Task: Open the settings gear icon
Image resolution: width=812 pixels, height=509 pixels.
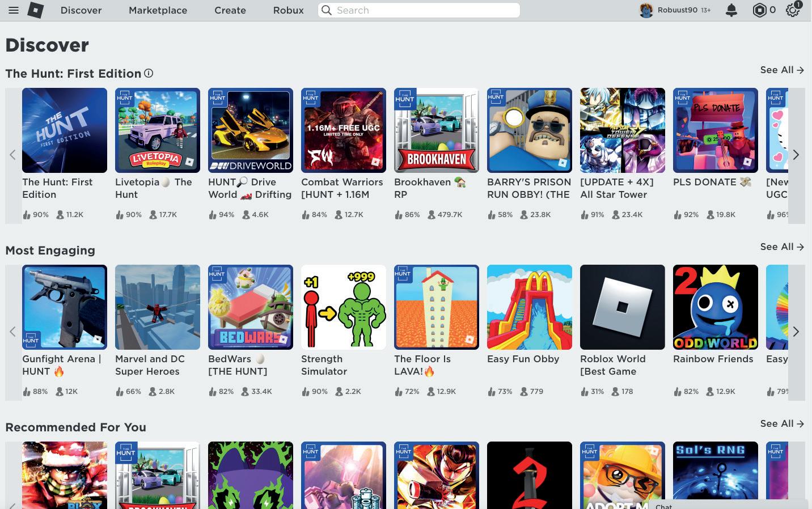Action: tap(792, 10)
